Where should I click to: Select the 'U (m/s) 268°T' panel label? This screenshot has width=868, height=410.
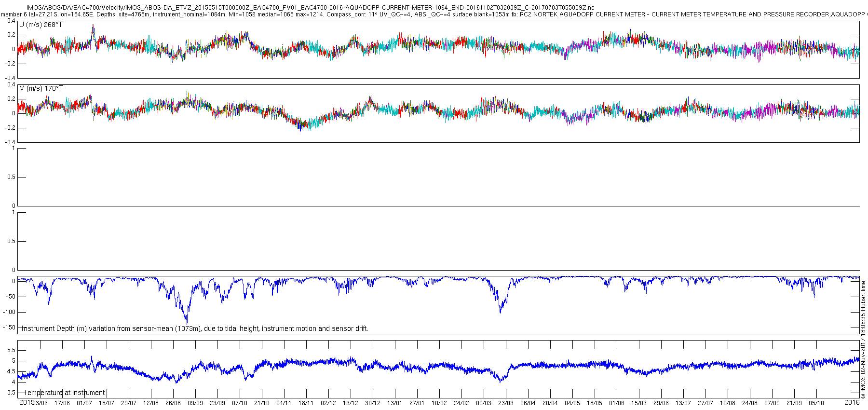coord(41,25)
